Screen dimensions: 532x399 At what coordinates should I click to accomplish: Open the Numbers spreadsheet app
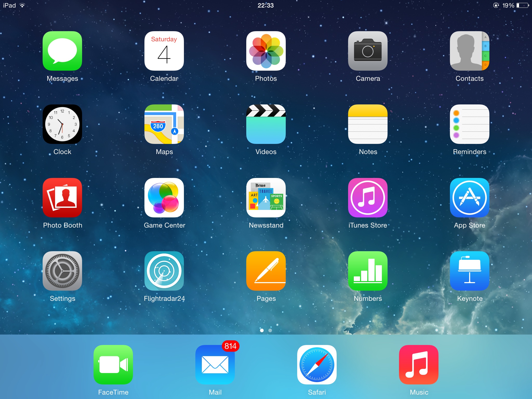(368, 271)
